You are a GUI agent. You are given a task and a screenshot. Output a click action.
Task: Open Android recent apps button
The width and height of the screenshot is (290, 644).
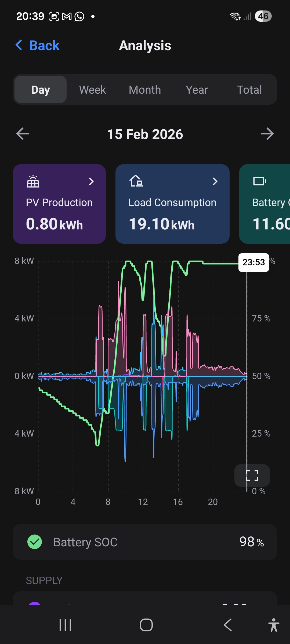[65, 625]
